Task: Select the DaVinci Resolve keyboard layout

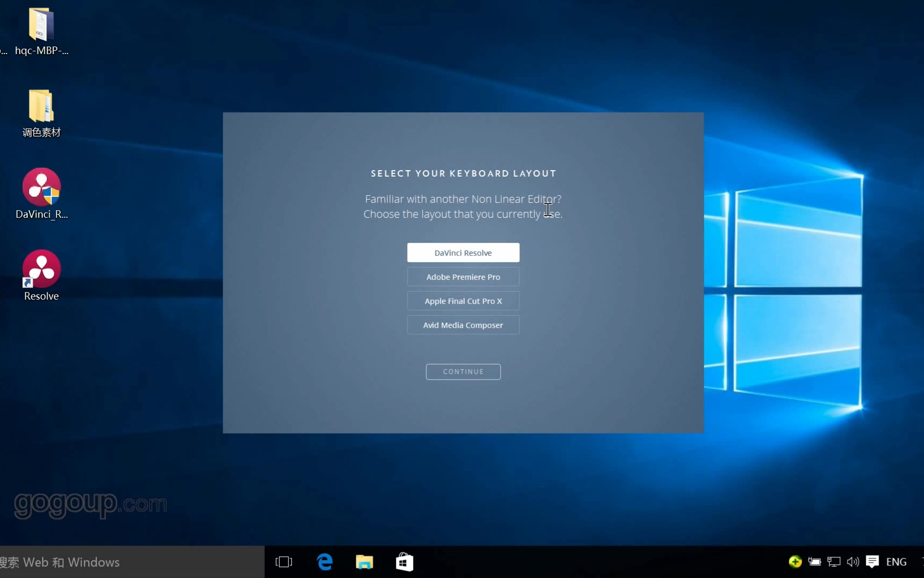Action: (463, 253)
